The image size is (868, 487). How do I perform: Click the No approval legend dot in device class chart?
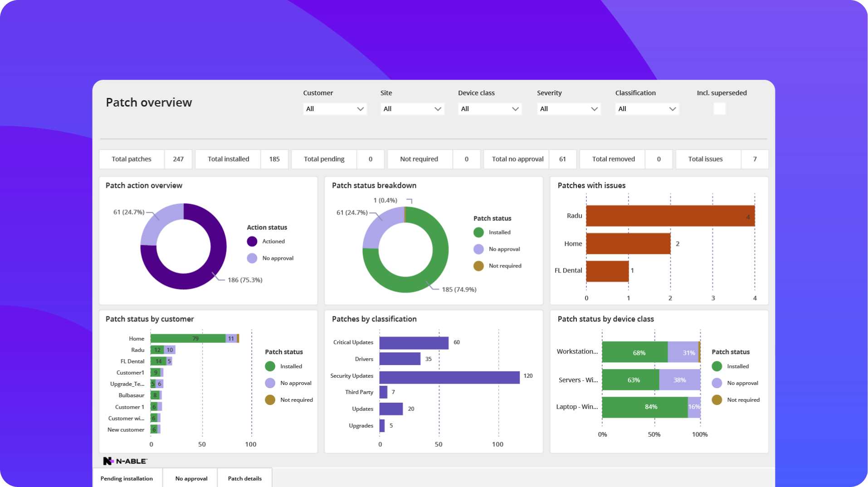(x=717, y=383)
